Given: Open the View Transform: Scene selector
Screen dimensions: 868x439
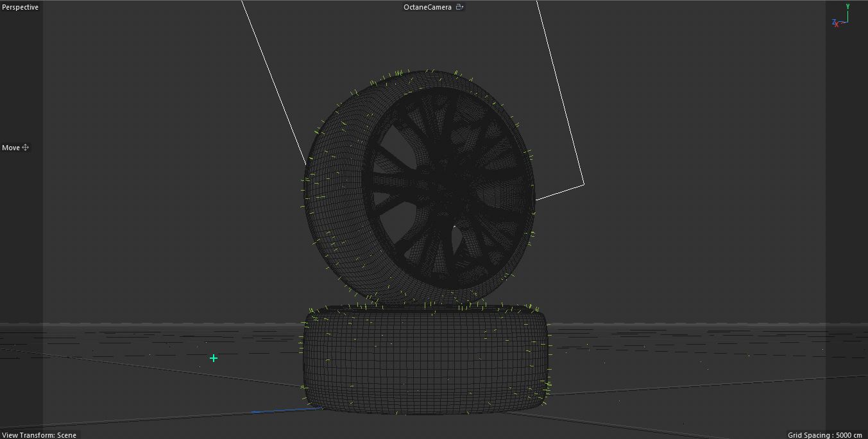Looking at the screenshot, I should click(x=38, y=435).
